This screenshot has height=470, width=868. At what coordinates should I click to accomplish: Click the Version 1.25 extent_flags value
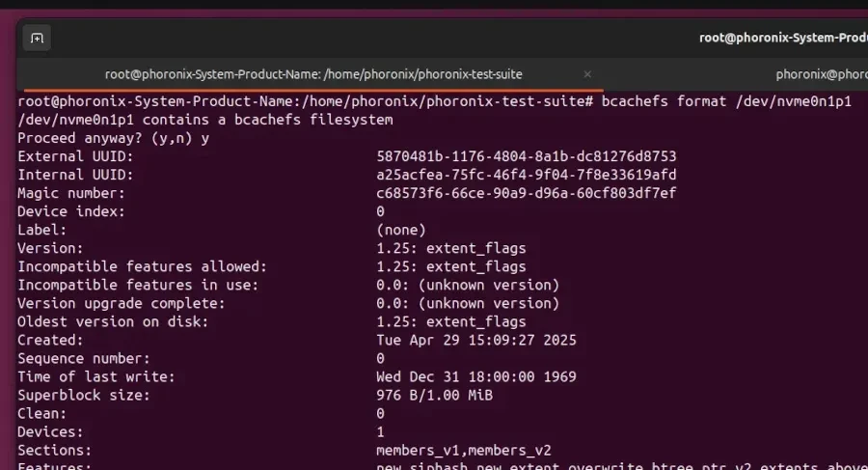[x=450, y=248]
